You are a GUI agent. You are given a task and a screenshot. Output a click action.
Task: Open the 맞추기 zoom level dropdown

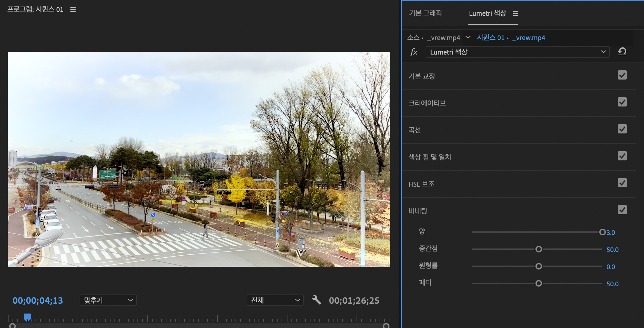click(108, 300)
